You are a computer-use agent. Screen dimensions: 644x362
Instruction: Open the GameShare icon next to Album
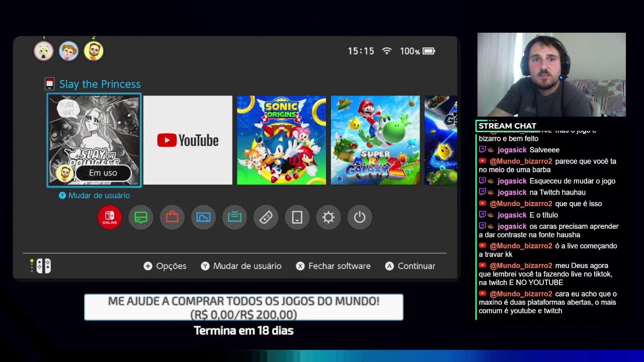click(x=234, y=217)
